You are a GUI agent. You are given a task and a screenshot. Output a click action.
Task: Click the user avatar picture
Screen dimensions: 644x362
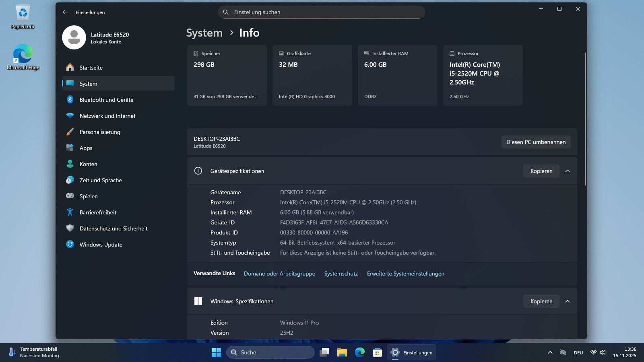74,37
